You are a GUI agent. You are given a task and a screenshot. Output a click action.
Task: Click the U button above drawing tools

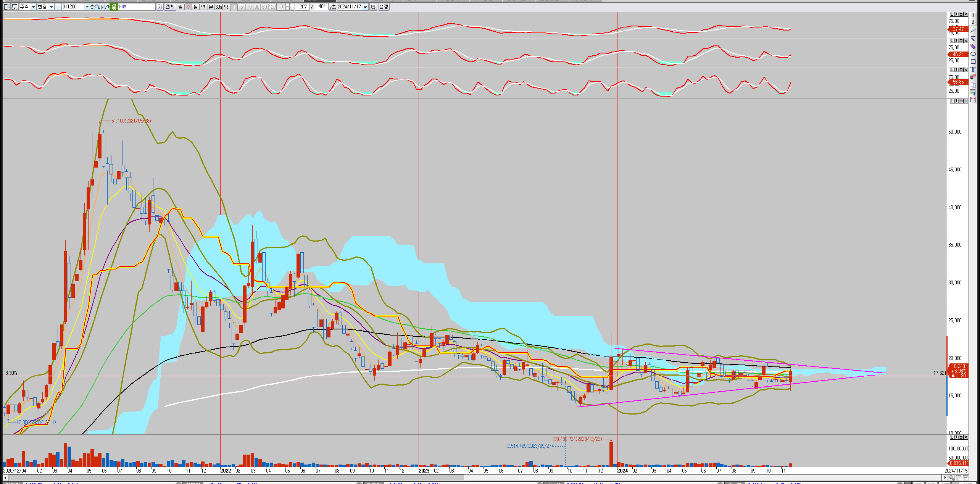(x=973, y=15)
